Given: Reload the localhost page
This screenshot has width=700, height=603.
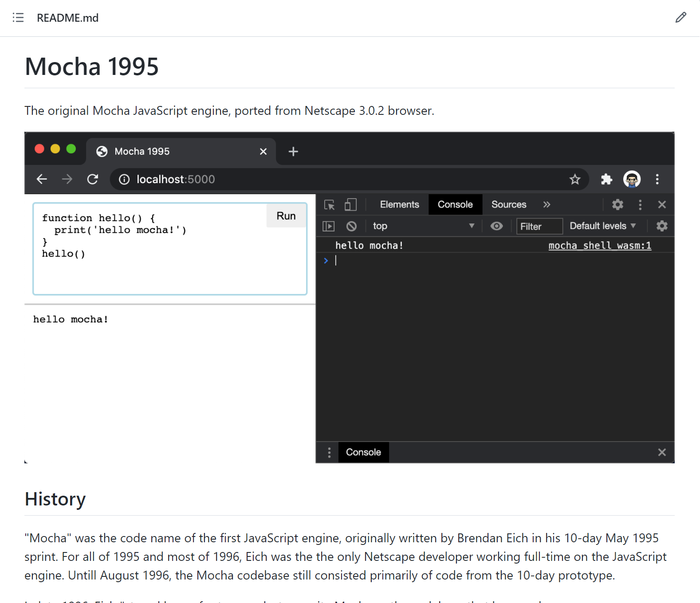Looking at the screenshot, I should pyautogui.click(x=92, y=179).
